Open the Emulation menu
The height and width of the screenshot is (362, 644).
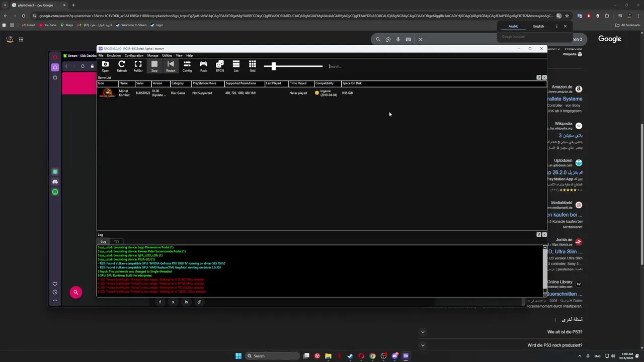pos(114,55)
